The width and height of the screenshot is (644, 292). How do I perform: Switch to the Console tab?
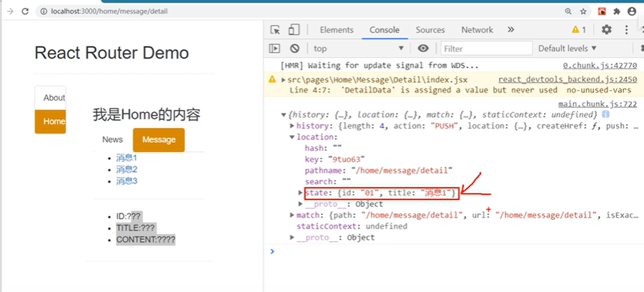pos(385,30)
